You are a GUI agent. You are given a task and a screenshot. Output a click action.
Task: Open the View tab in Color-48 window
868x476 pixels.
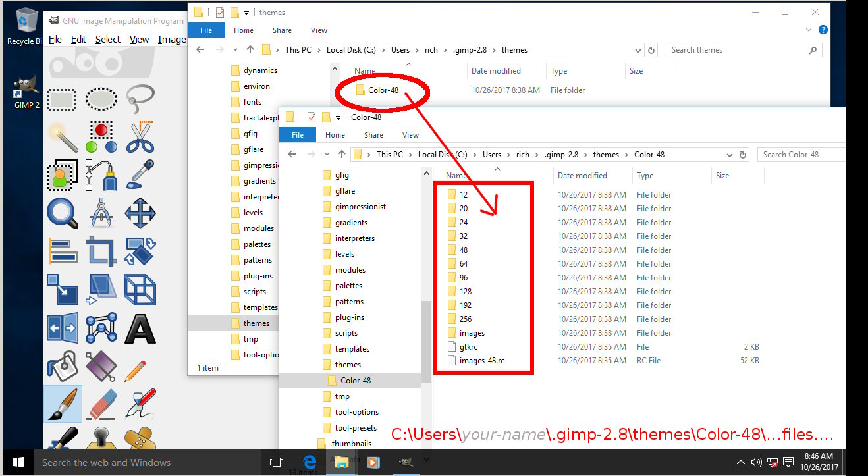(x=410, y=135)
